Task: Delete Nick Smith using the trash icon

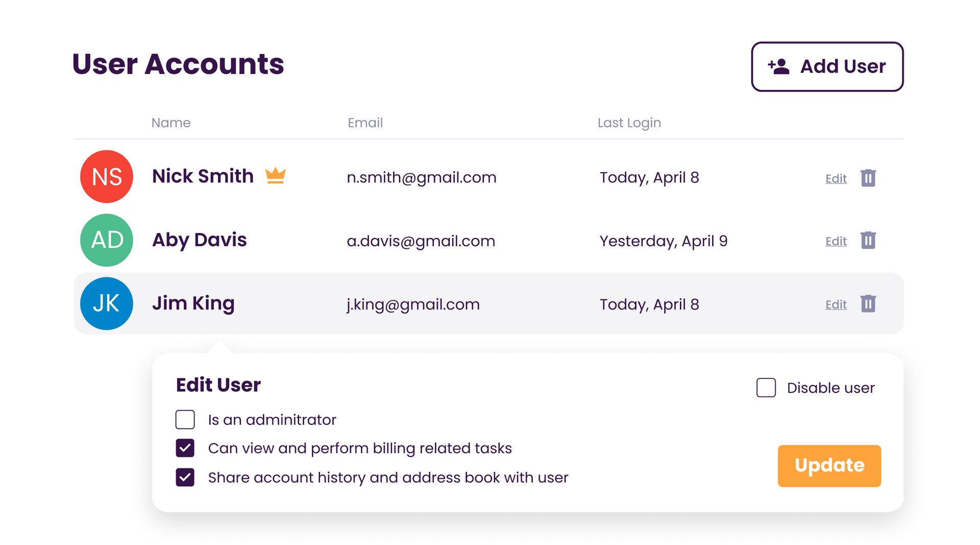Action: (868, 178)
